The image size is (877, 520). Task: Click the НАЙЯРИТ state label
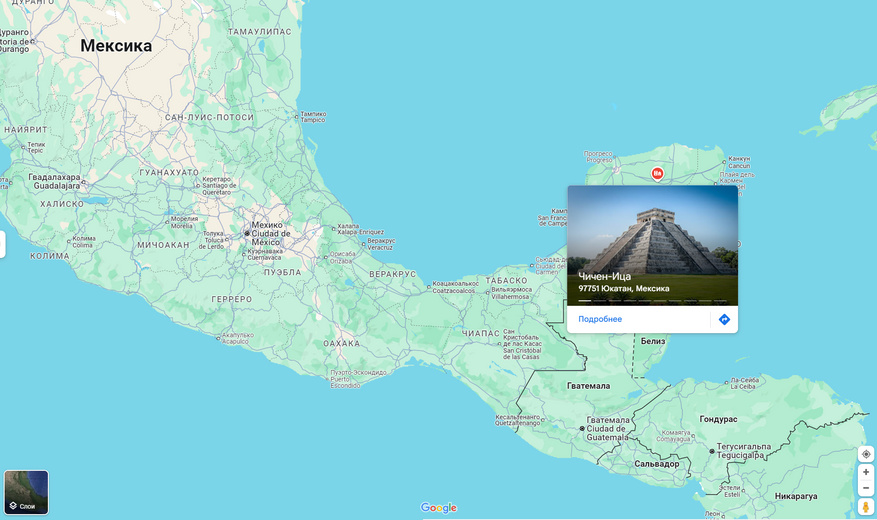tap(26, 130)
